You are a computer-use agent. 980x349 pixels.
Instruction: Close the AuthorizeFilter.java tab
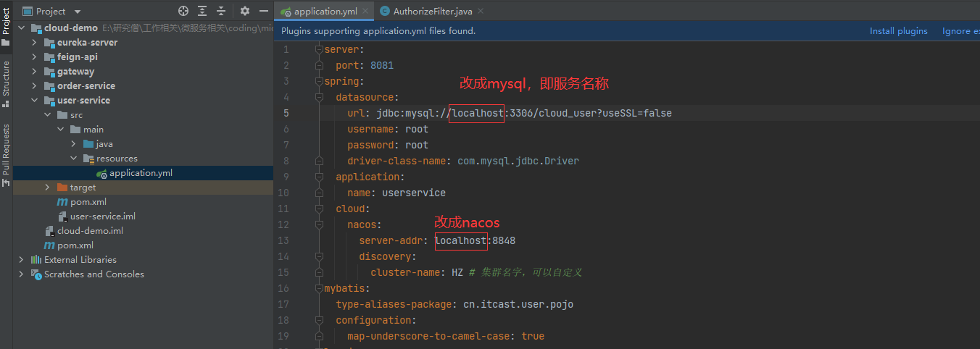pyautogui.click(x=480, y=11)
